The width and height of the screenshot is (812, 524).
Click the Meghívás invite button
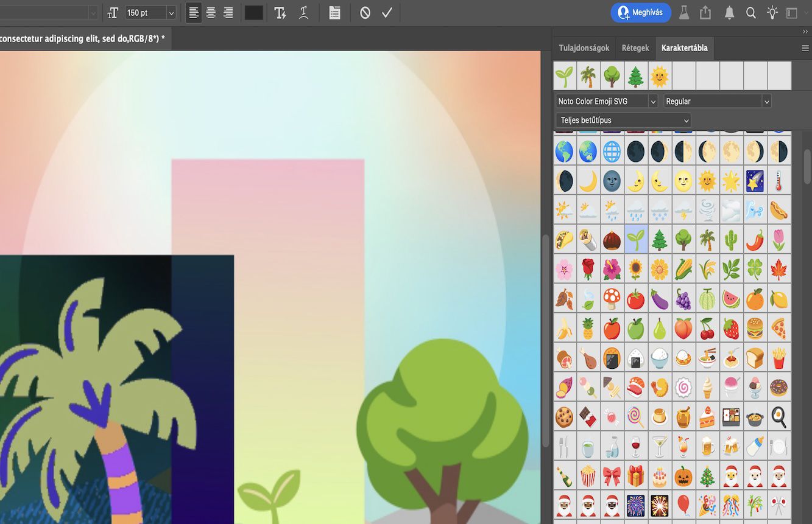641,13
